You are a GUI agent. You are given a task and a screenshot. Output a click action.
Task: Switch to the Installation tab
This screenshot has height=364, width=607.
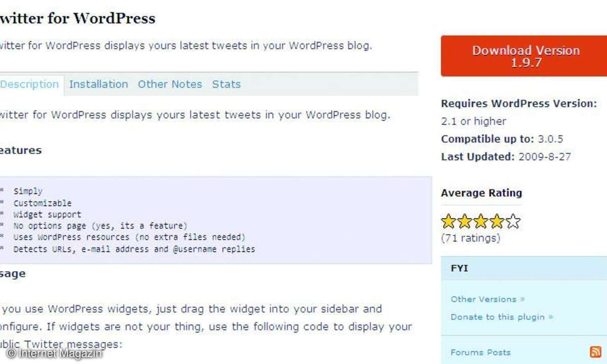pyautogui.click(x=99, y=84)
